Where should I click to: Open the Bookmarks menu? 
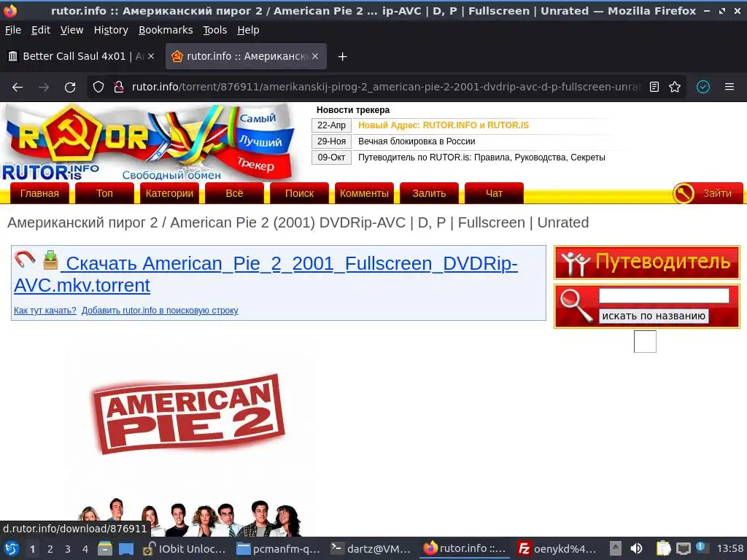click(166, 30)
